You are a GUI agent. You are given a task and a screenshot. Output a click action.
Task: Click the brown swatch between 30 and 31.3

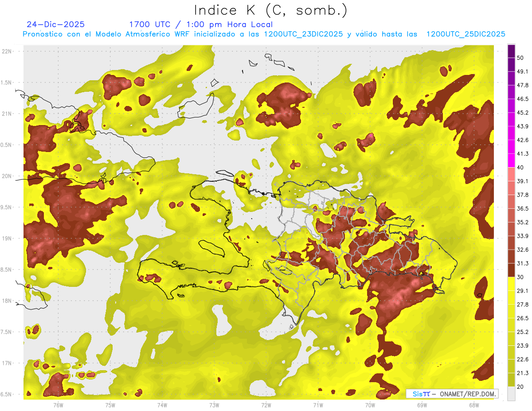coord(511,270)
